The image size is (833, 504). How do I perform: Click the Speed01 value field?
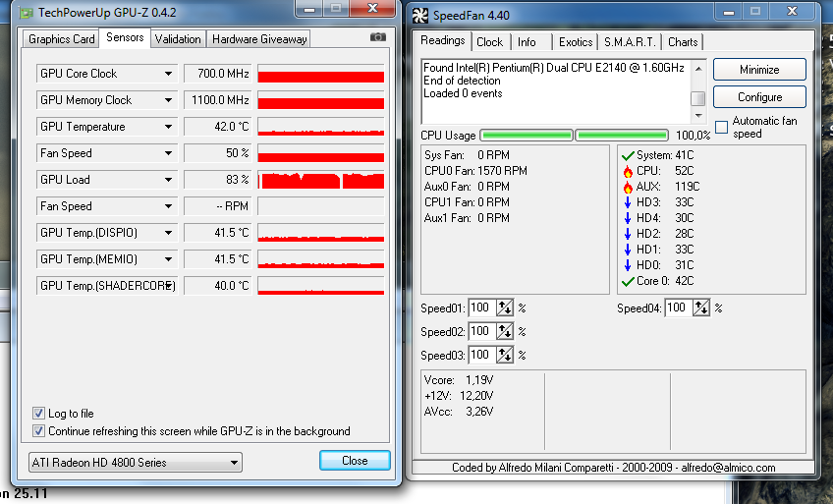pyautogui.click(x=482, y=308)
